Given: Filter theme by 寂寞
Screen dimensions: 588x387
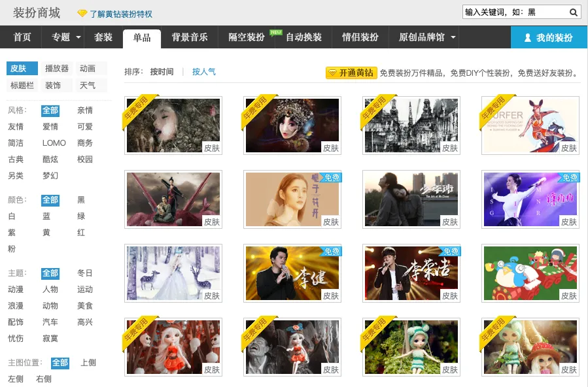Looking at the screenshot, I should coord(50,338).
